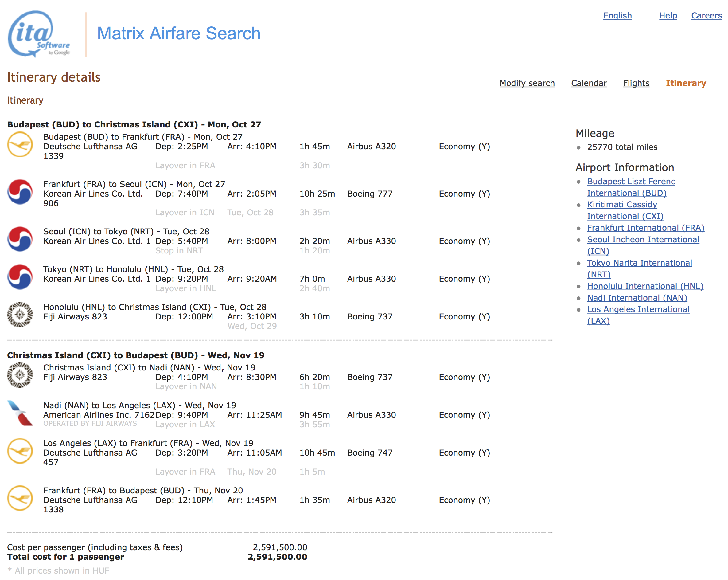Screen dimensions: 728x580
Task: Open the Modify search tab
Action: click(x=527, y=83)
